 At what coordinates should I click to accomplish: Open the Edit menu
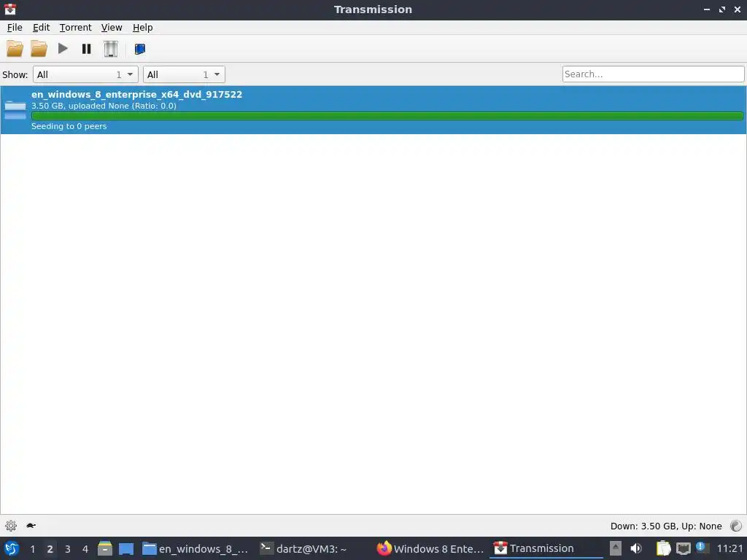coord(41,28)
